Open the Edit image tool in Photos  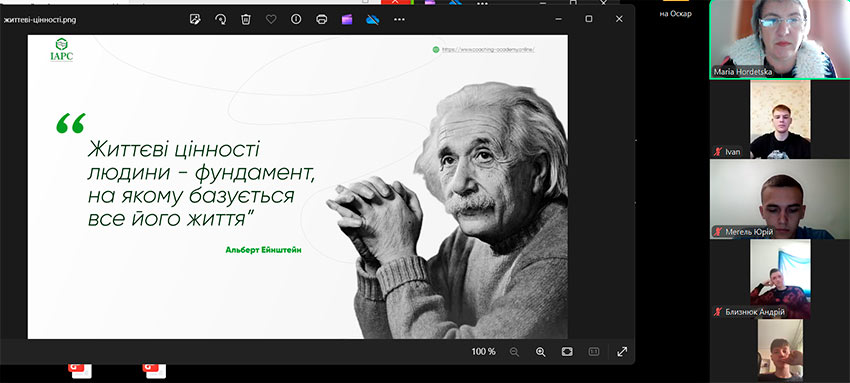(195, 20)
